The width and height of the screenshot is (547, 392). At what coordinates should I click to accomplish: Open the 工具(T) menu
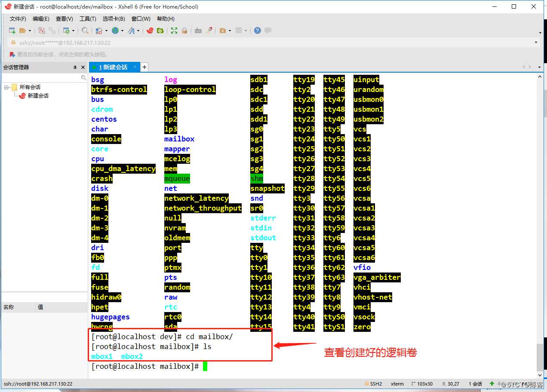click(x=88, y=18)
